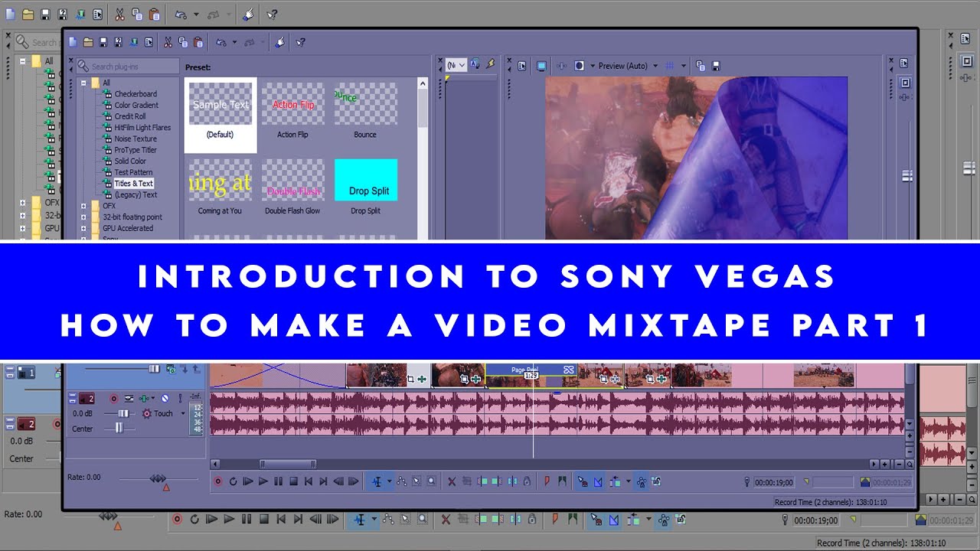The width and height of the screenshot is (980, 551).
Task: Click Delete X icon in inner edit toolbar
Action: [452, 481]
